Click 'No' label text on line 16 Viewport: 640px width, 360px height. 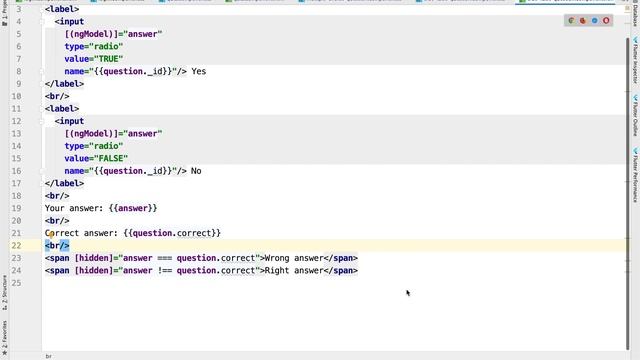coord(196,171)
